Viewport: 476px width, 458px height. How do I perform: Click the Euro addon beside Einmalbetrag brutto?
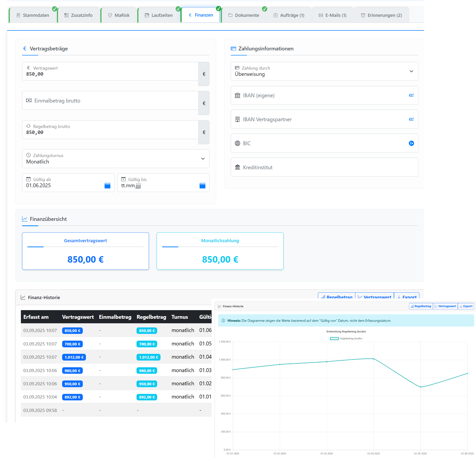pos(204,103)
